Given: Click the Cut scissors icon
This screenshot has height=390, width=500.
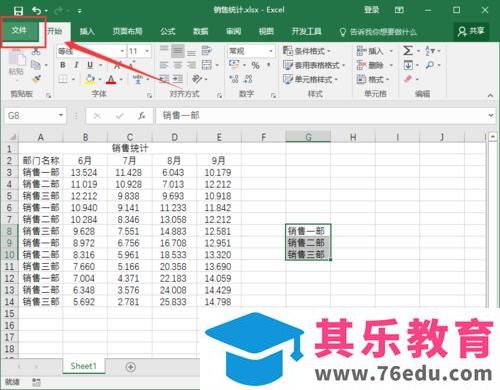Looking at the screenshot, I should click(36, 51).
